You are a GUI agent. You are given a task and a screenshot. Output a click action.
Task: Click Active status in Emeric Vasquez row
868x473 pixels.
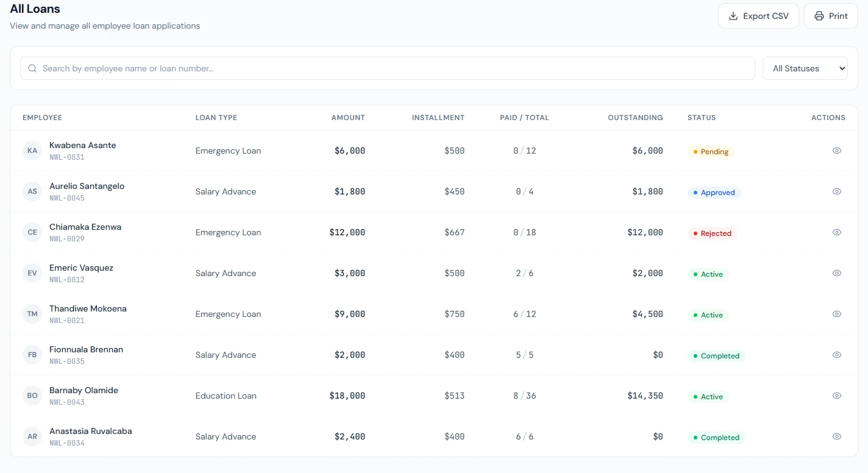[708, 274]
